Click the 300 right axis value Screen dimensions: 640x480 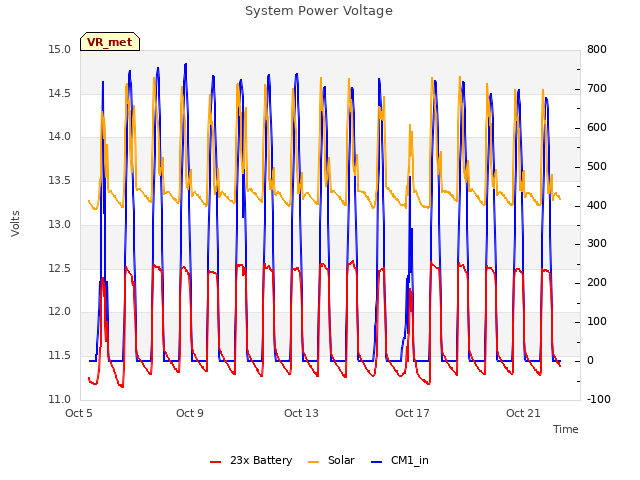click(x=597, y=244)
